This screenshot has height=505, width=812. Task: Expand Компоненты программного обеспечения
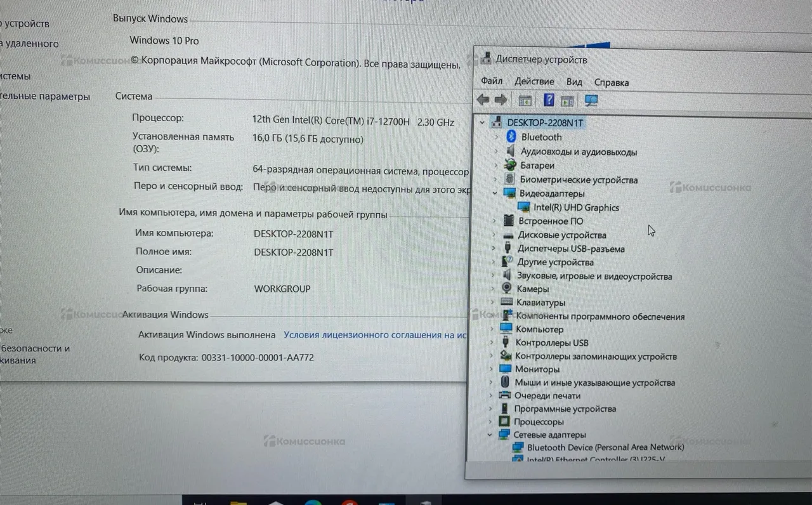pos(492,315)
